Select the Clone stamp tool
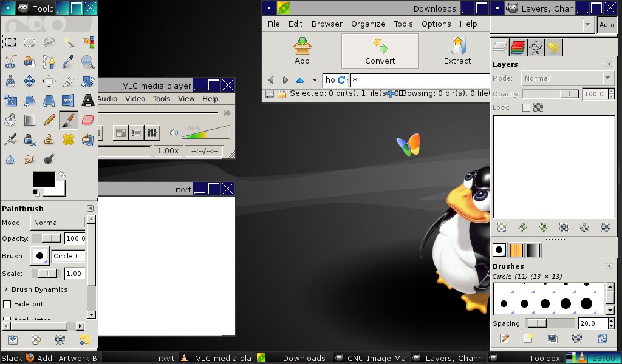 pos(49,140)
